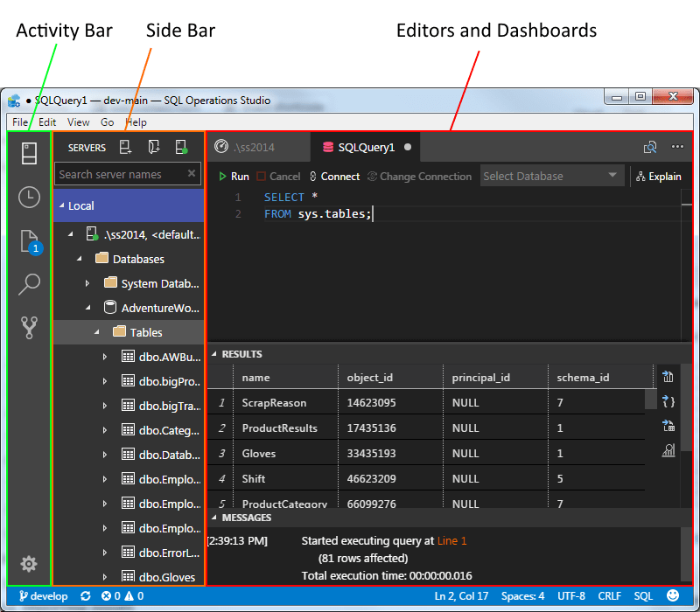
Task: Open Task History from the Activity Bar
Action: click(x=29, y=198)
